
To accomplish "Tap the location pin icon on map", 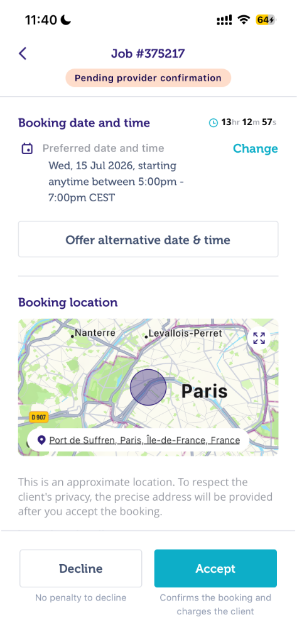I will point(41,440).
